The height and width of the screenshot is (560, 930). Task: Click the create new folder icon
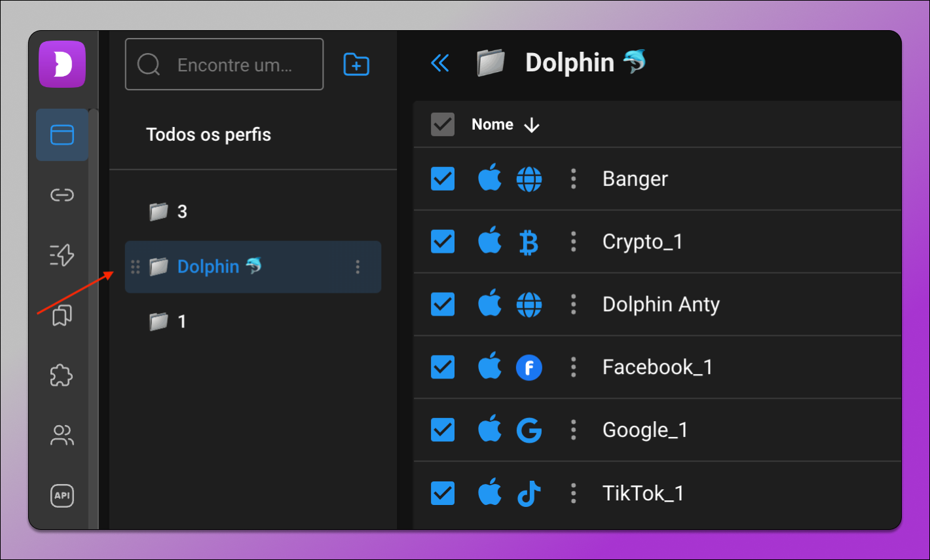click(357, 64)
